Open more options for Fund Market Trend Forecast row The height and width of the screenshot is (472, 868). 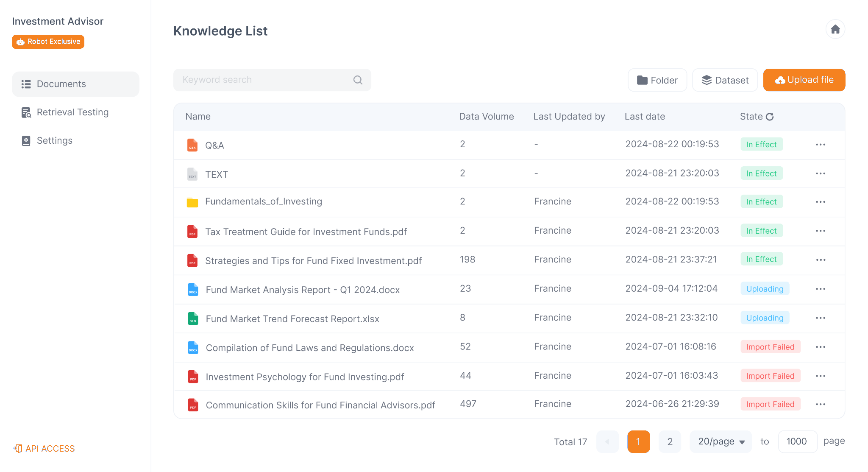[x=820, y=318]
